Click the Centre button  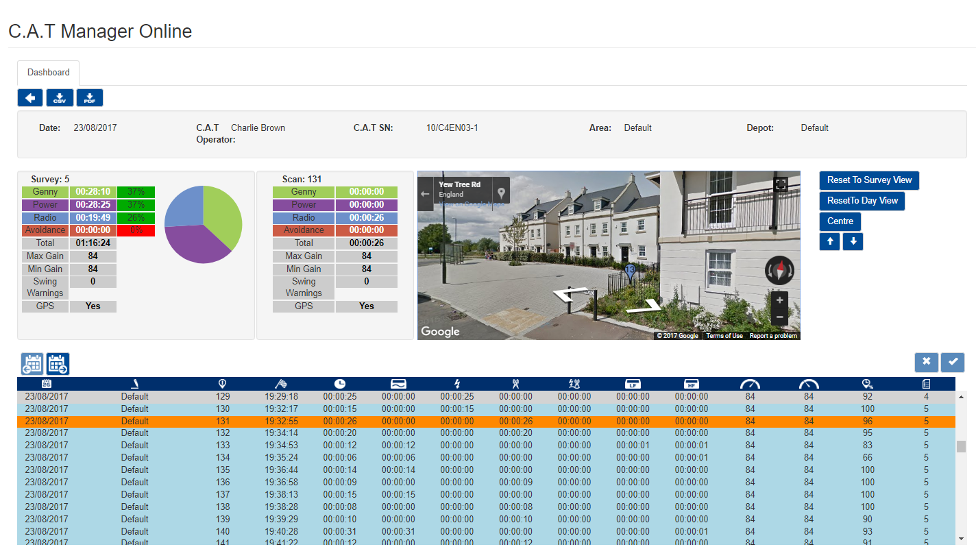[840, 221]
